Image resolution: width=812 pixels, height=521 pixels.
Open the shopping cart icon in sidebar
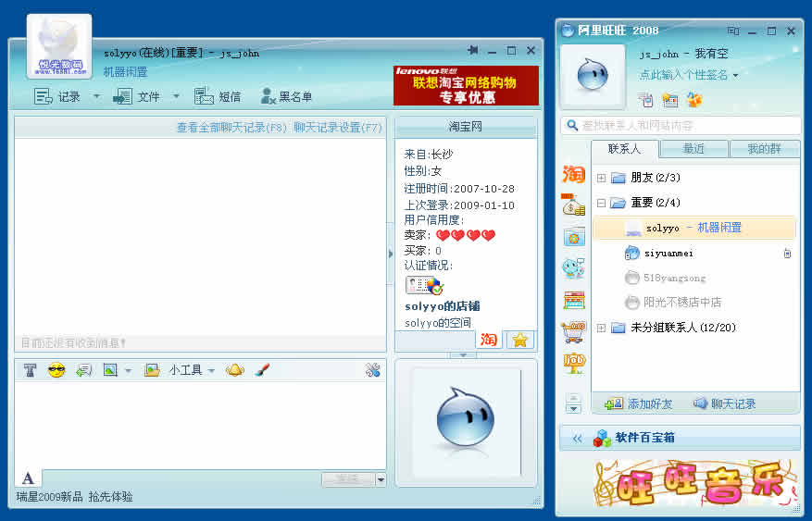coord(574,331)
